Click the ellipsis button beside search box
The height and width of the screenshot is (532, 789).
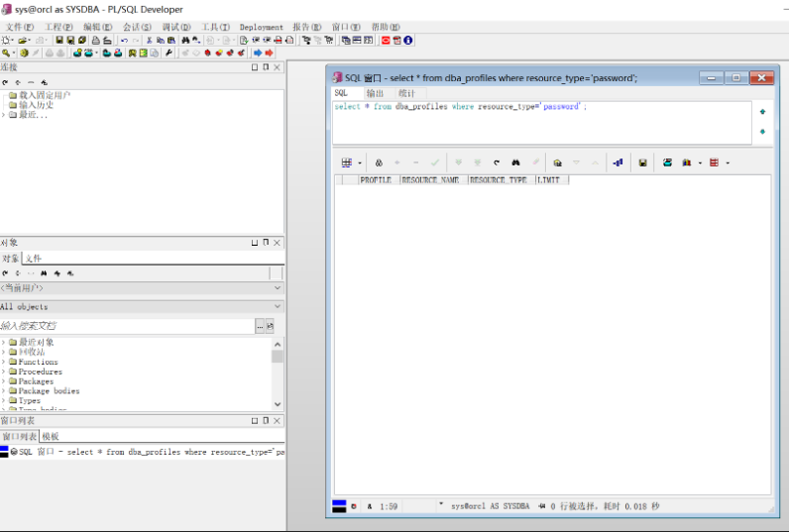coord(260,326)
